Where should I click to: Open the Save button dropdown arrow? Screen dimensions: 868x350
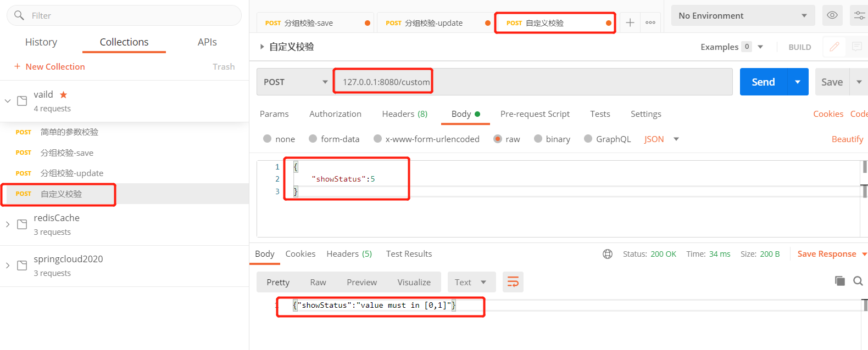(x=859, y=82)
